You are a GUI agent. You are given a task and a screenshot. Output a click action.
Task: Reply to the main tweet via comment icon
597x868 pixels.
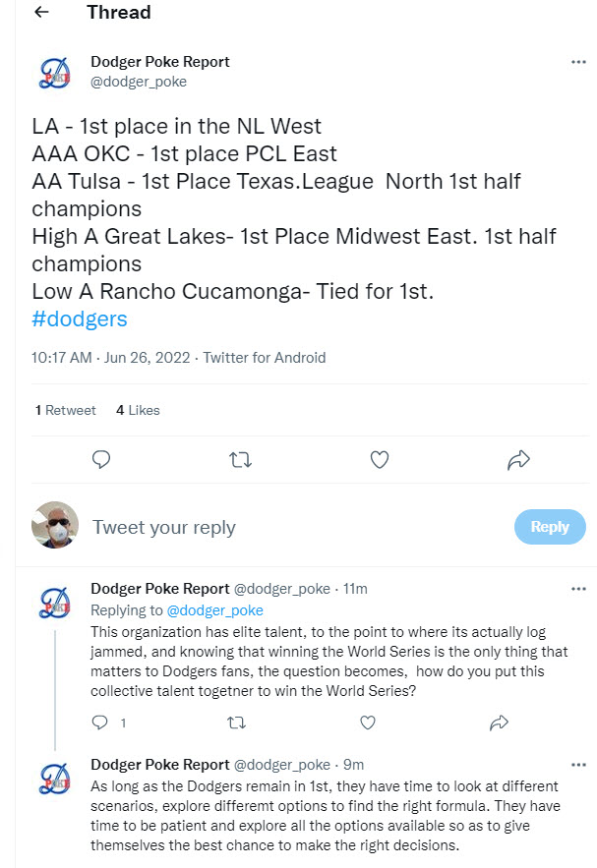point(100,459)
